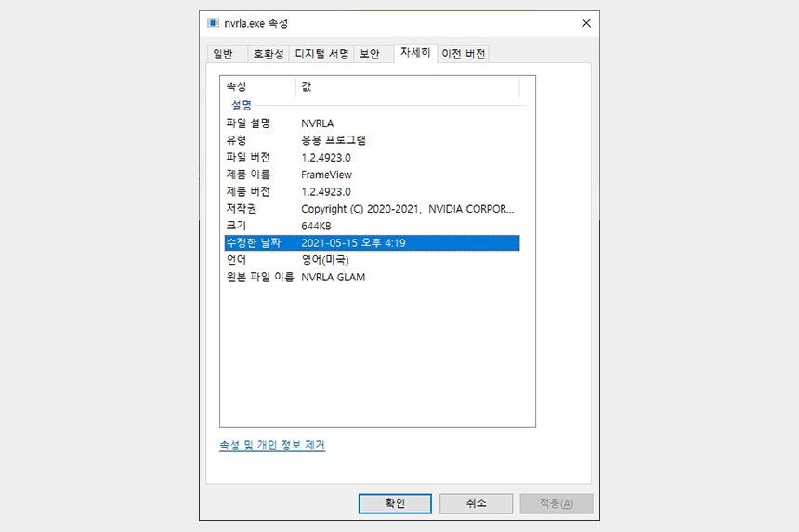Open the 속성 및 개인 정보 제거 link
Screen dimensions: 799x532
(x=272, y=445)
